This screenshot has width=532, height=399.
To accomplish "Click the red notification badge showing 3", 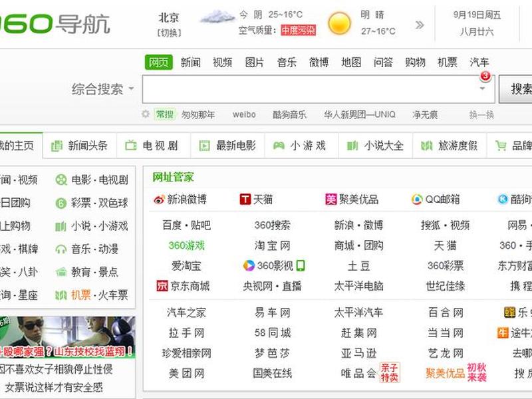I will 485,76.
